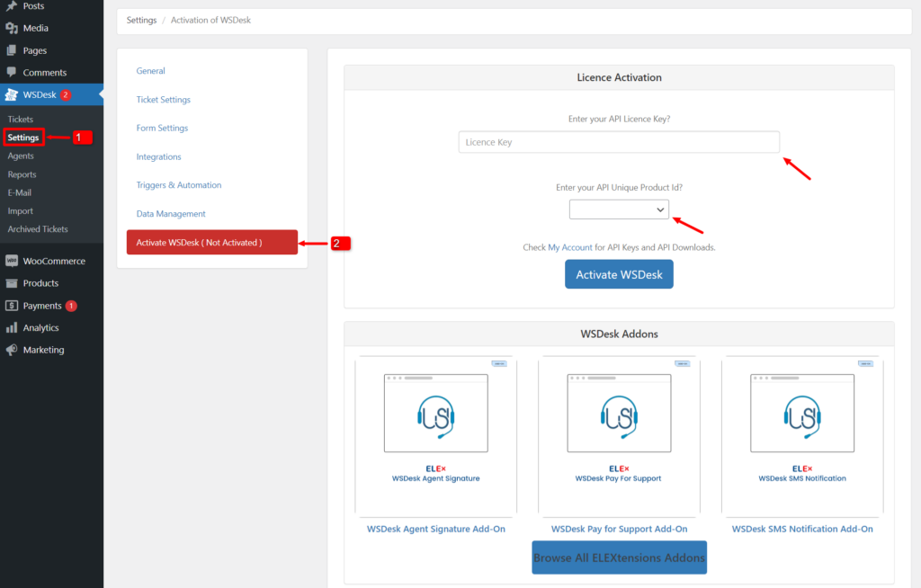Select the WSDesk headset icon

pos(12,94)
